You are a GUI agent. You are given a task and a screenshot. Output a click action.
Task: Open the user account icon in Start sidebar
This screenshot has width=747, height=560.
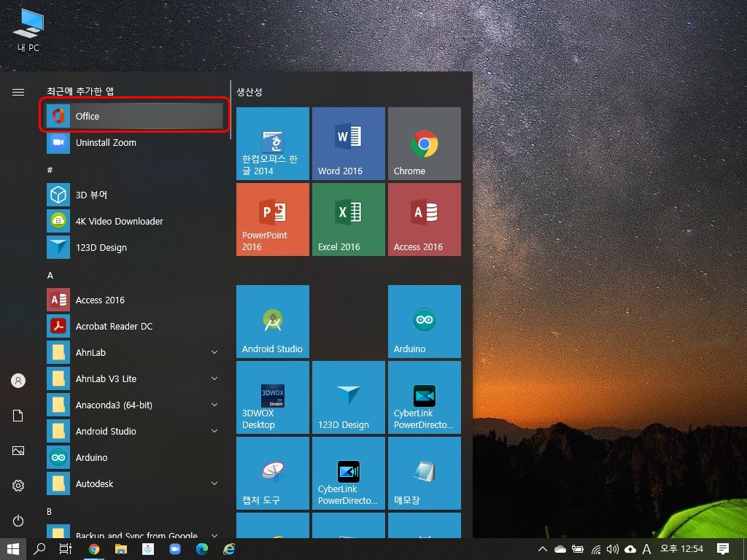pyautogui.click(x=18, y=381)
